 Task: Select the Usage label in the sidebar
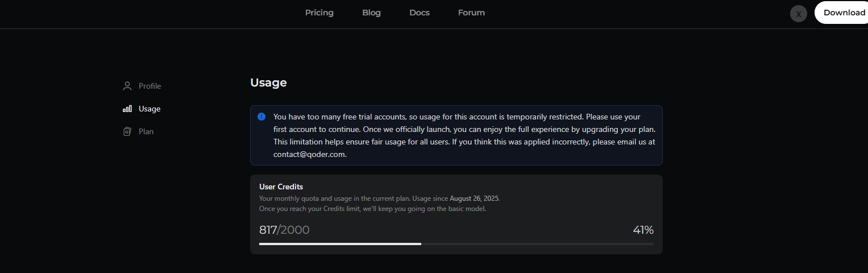(149, 109)
